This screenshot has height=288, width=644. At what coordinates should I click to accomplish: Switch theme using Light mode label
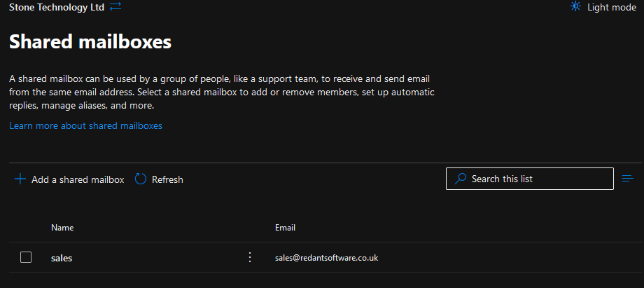(611, 6)
